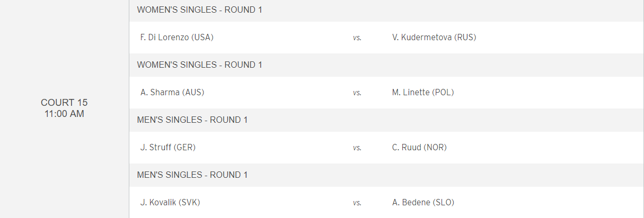Image resolution: width=644 pixels, height=218 pixels.
Task: Select J. Struff (GER) player
Action: [x=168, y=148]
